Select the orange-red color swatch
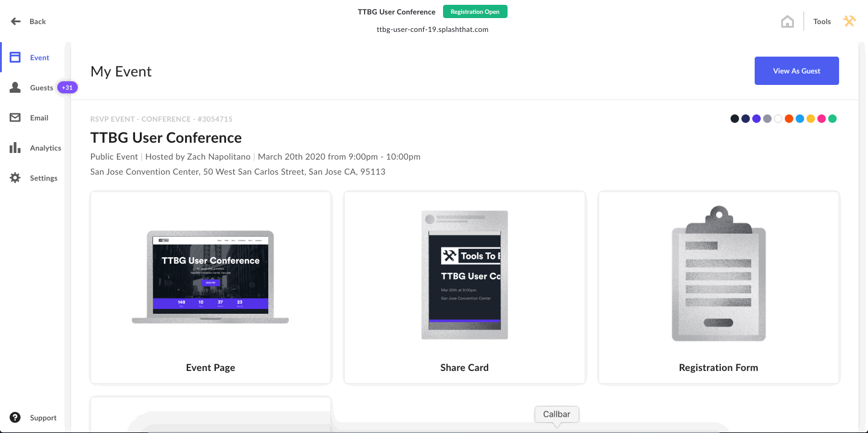Image resolution: width=868 pixels, height=433 pixels. 789,119
